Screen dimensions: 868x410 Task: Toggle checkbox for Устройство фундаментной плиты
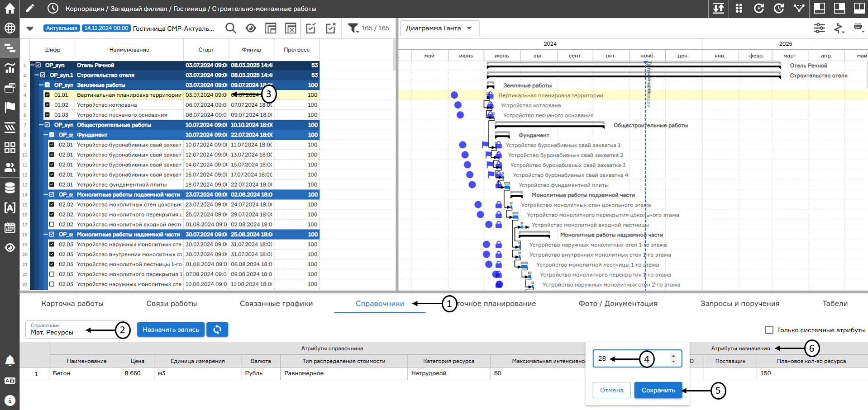tap(52, 184)
